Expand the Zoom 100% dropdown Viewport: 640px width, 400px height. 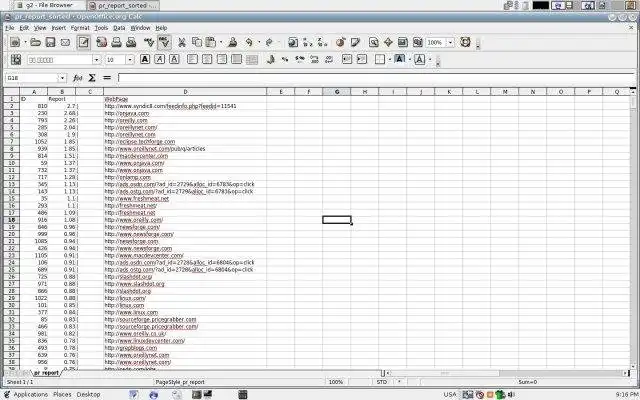coord(451,42)
